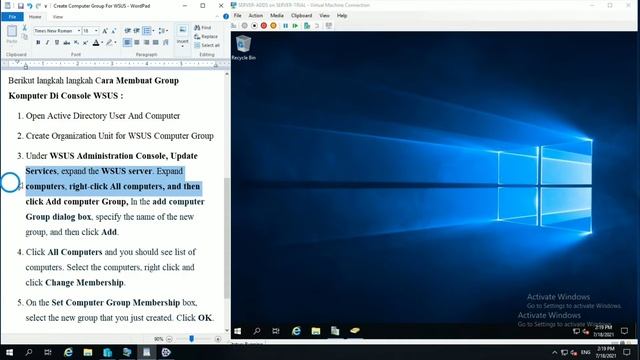The width and height of the screenshot is (640, 360).
Task: Toggle subscript formatting
Action: (x=76, y=42)
